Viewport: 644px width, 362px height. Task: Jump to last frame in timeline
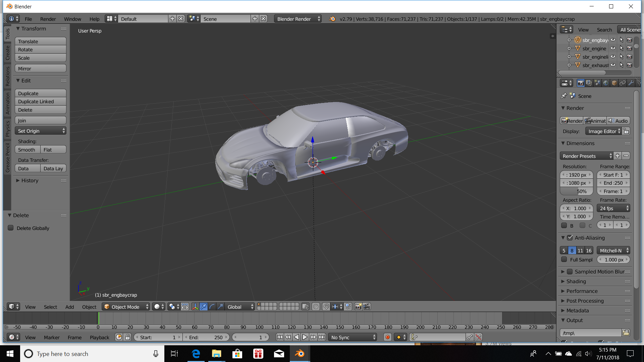(322, 337)
